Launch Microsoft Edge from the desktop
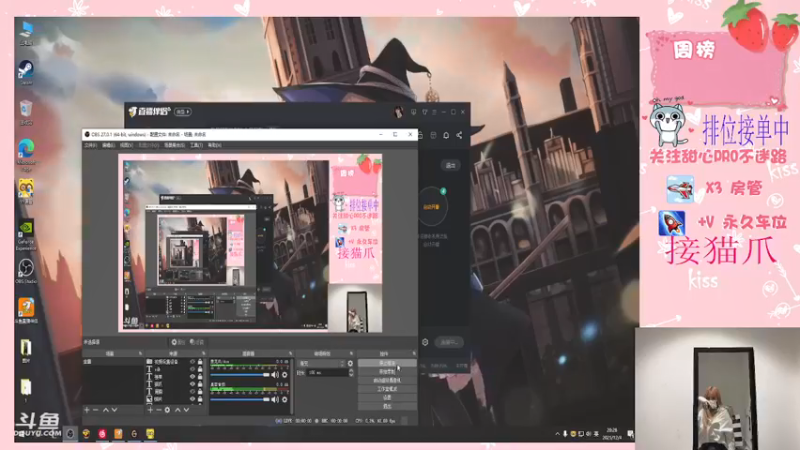 pyautogui.click(x=26, y=153)
